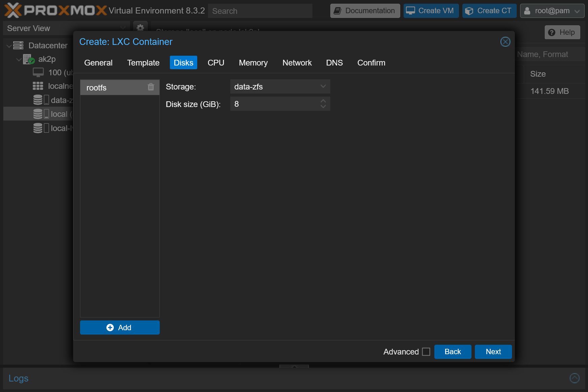Click the Next button
This screenshot has width=588, height=392.
[493, 352]
